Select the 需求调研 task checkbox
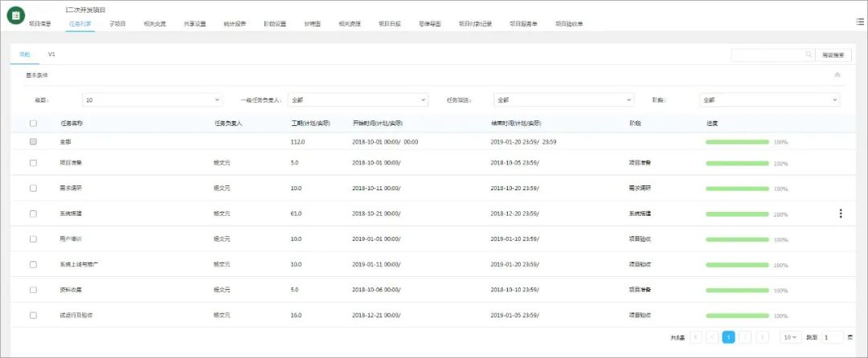Screen dimensions: 868x358 pyautogui.click(x=33, y=189)
